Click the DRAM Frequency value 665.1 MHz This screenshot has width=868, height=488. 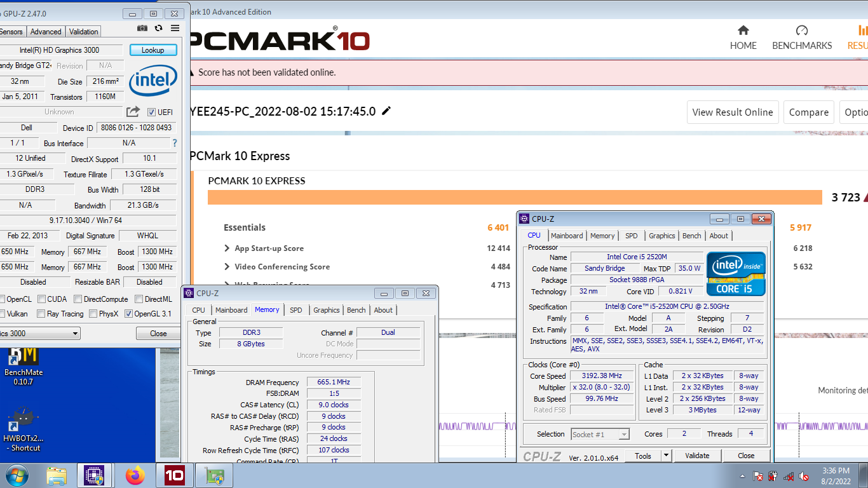[334, 382]
